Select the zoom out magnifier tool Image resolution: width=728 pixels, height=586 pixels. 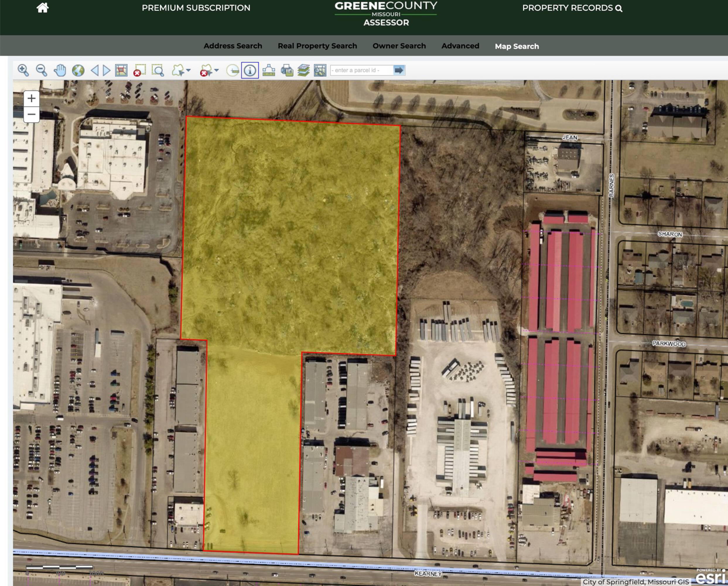click(42, 70)
